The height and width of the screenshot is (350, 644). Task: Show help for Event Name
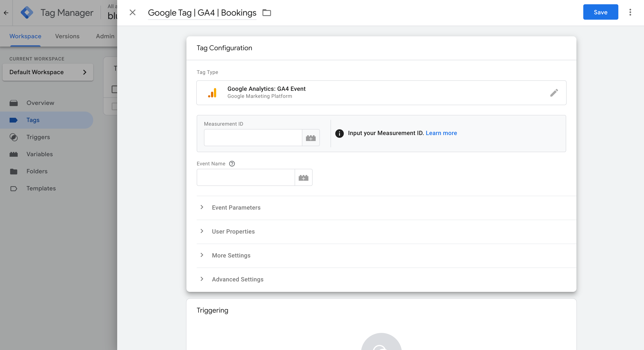(x=232, y=164)
